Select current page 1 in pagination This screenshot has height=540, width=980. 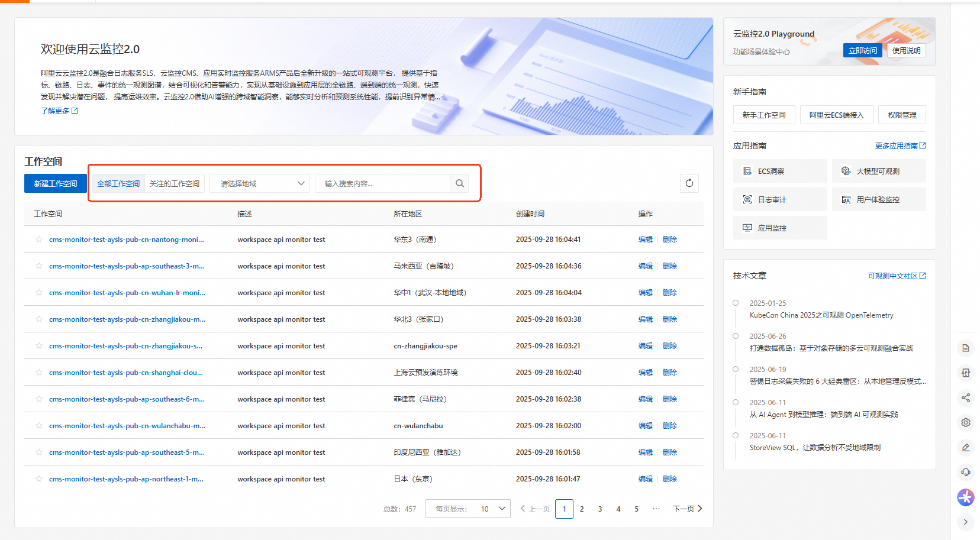[564, 509]
